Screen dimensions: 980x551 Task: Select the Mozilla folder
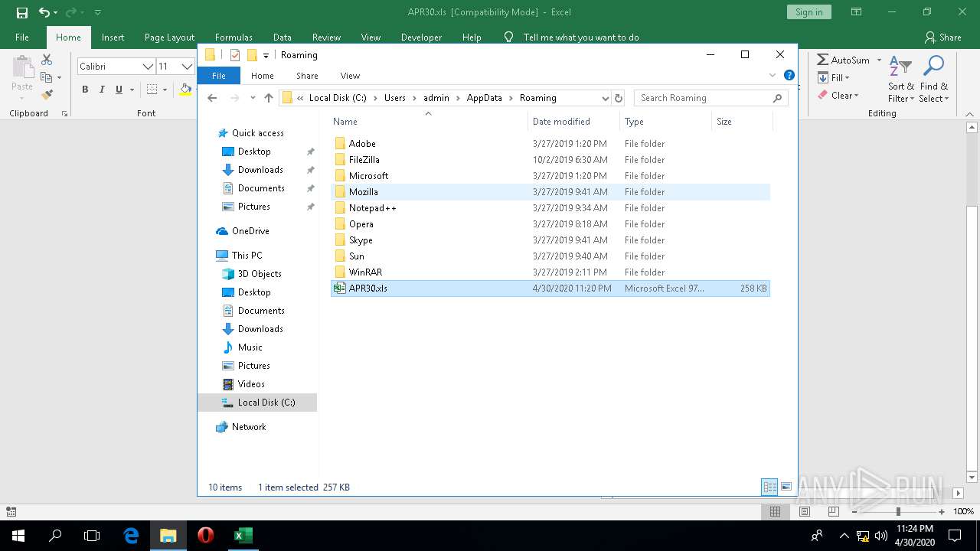[550, 192]
